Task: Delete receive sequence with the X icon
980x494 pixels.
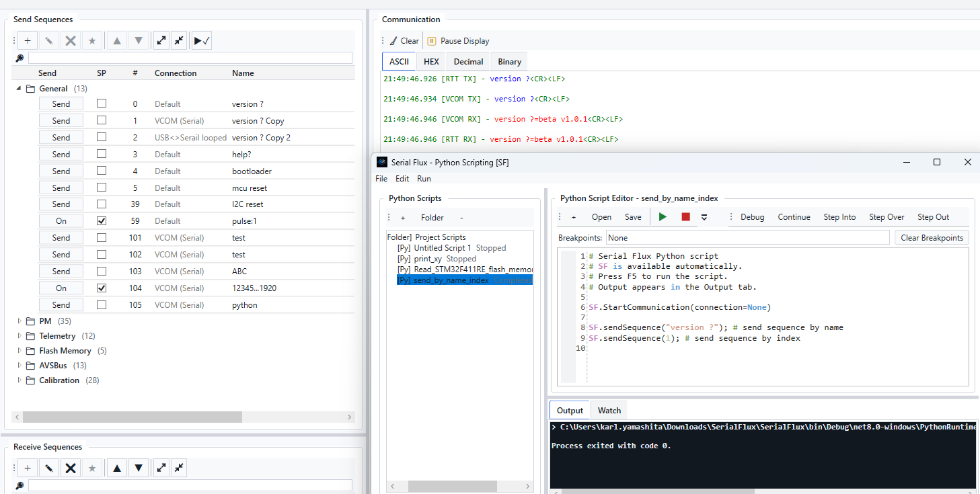Action: pyautogui.click(x=70, y=468)
